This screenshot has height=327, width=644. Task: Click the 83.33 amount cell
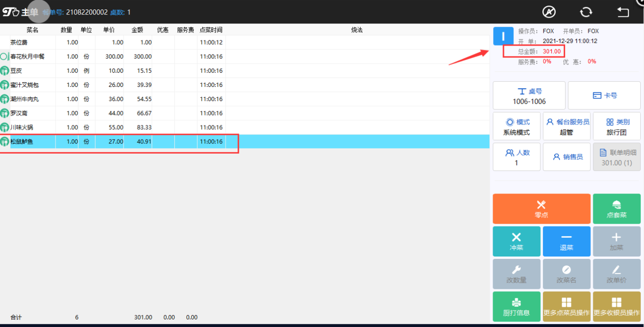(144, 127)
